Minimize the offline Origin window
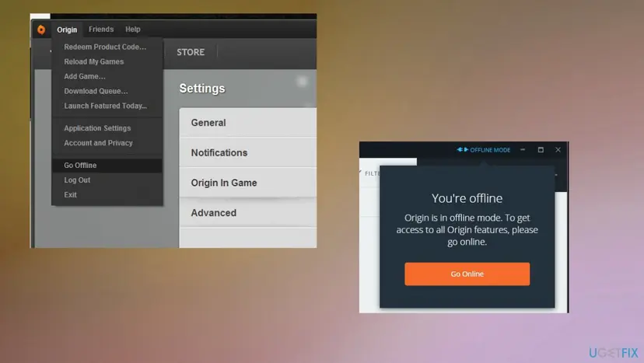 tap(523, 150)
